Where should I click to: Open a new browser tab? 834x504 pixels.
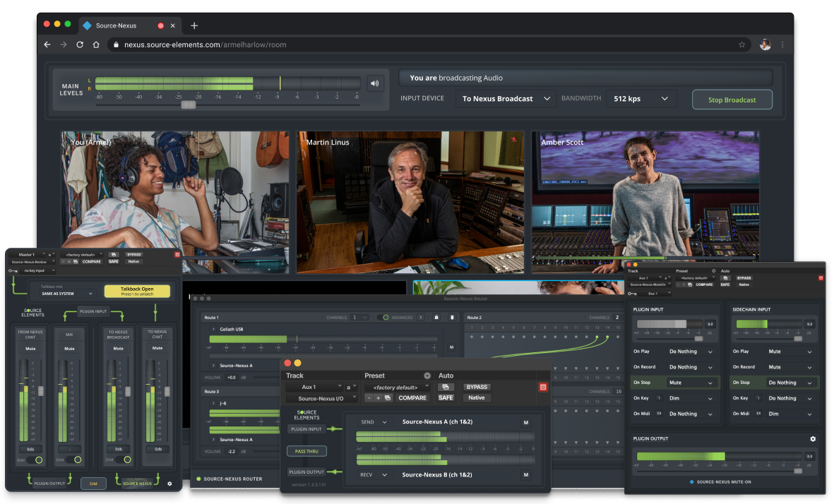tap(194, 25)
